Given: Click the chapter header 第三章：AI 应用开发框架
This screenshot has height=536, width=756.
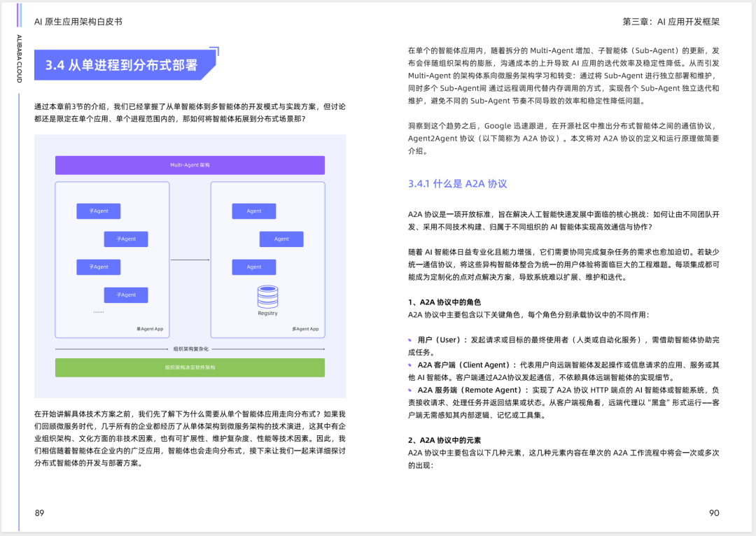Looking at the screenshot, I should click(x=671, y=22).
